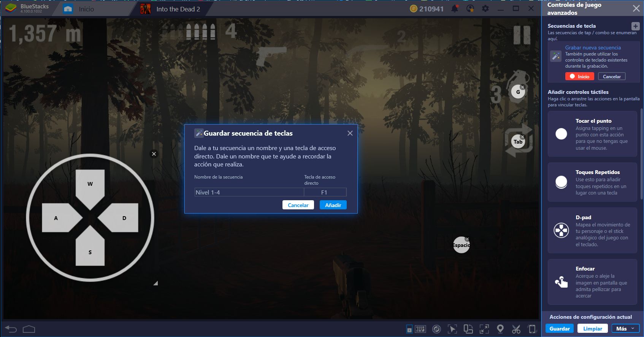Click the Tab key weapon swap control

point(518,142)
